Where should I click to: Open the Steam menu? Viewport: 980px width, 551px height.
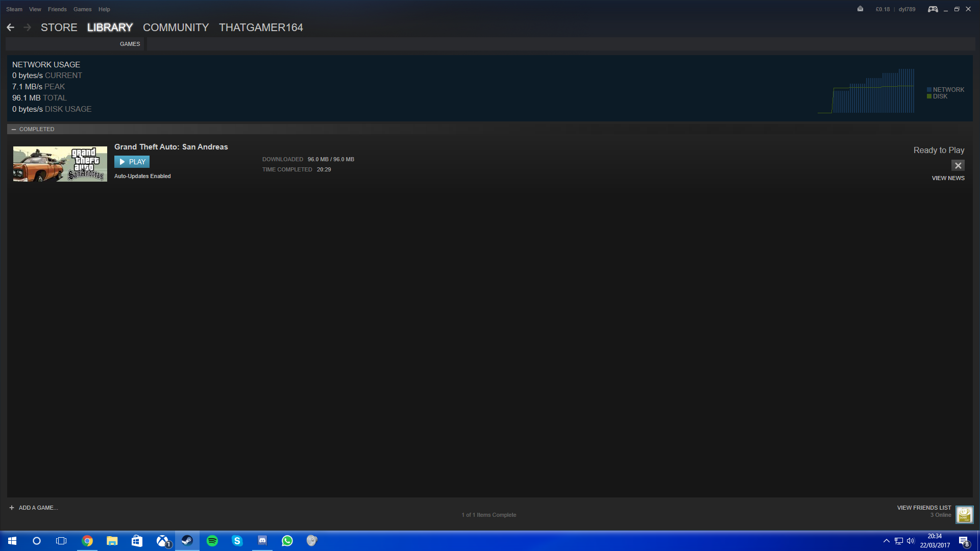(x=14, y=9)
